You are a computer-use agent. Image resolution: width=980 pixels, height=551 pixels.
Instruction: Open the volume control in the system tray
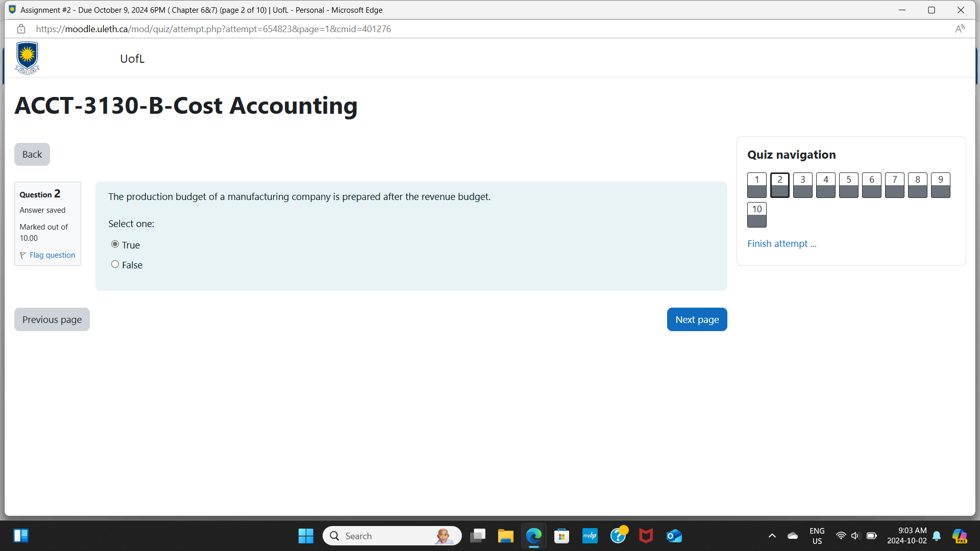[x=855, y=536]
